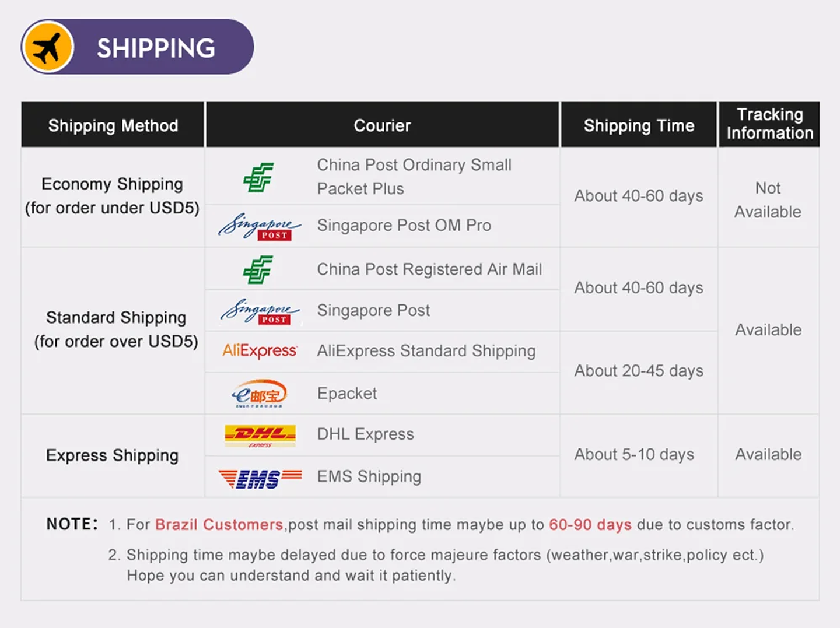
Task: Click the EMS courier logo
Action: [x=260, y=478]
